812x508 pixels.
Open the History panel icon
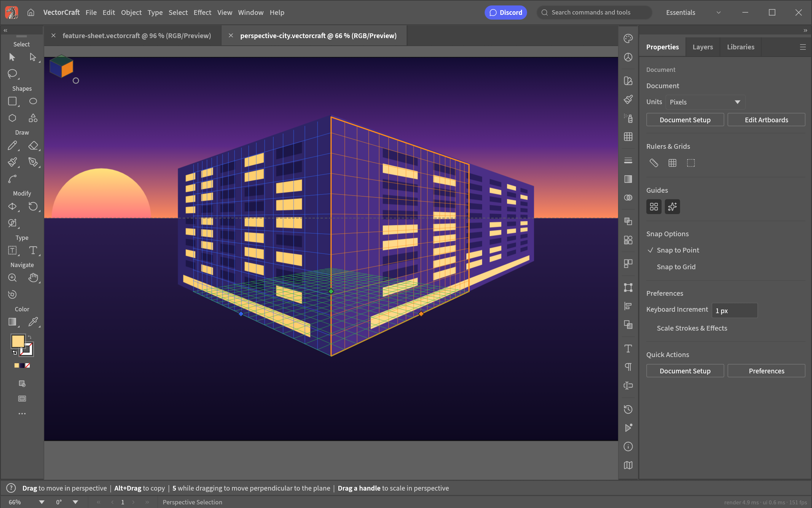(628, 409)
